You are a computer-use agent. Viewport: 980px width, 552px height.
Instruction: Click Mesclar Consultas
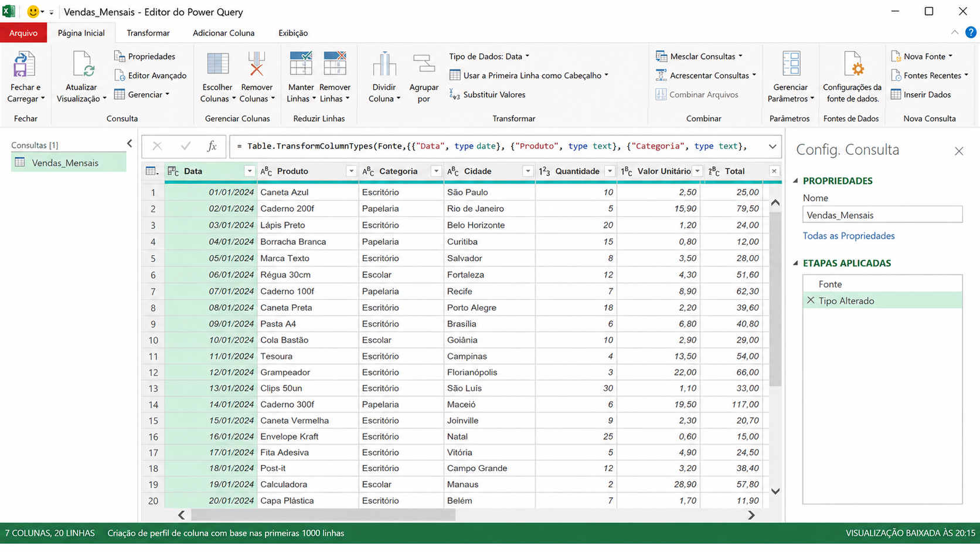(699, 56)
